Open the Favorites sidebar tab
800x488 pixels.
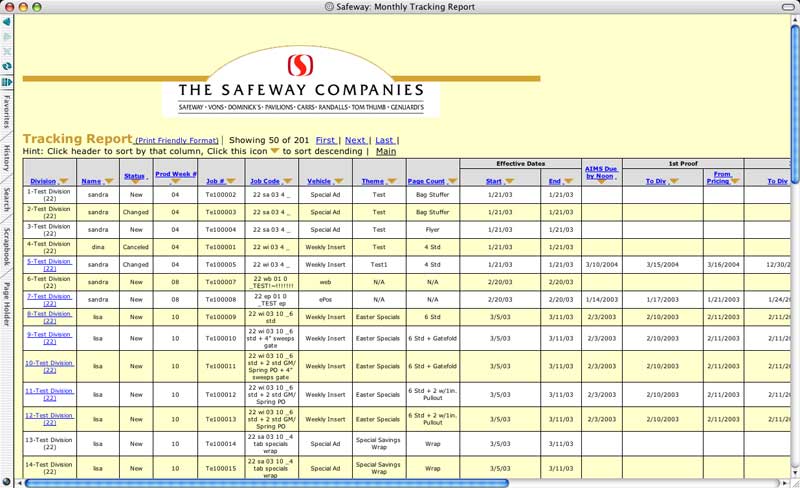tap(7, 111)
